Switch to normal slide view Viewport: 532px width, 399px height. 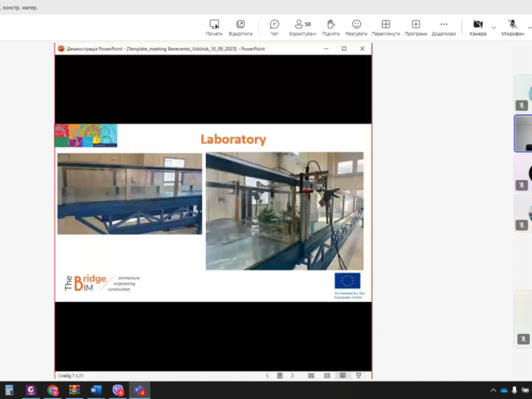(311, 376)
